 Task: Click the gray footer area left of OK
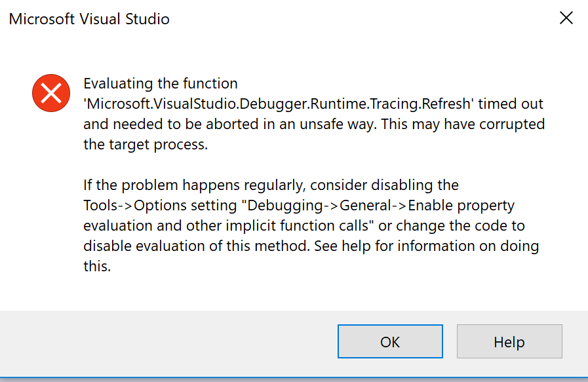(168, 341)
